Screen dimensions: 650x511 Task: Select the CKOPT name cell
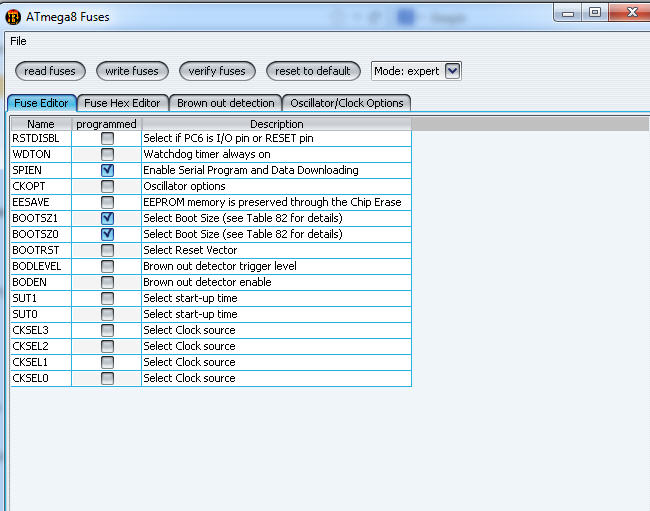pos(41,186)
